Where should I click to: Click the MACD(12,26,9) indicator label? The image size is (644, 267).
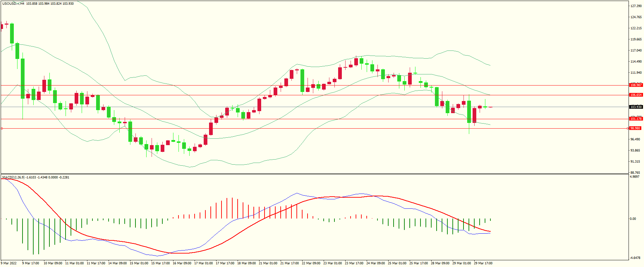(13, 177)
